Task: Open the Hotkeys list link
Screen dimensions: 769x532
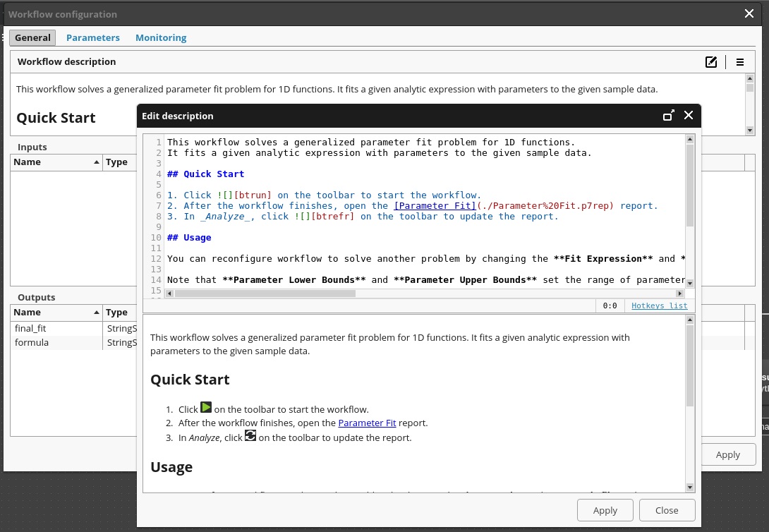Action: point(659,306)
